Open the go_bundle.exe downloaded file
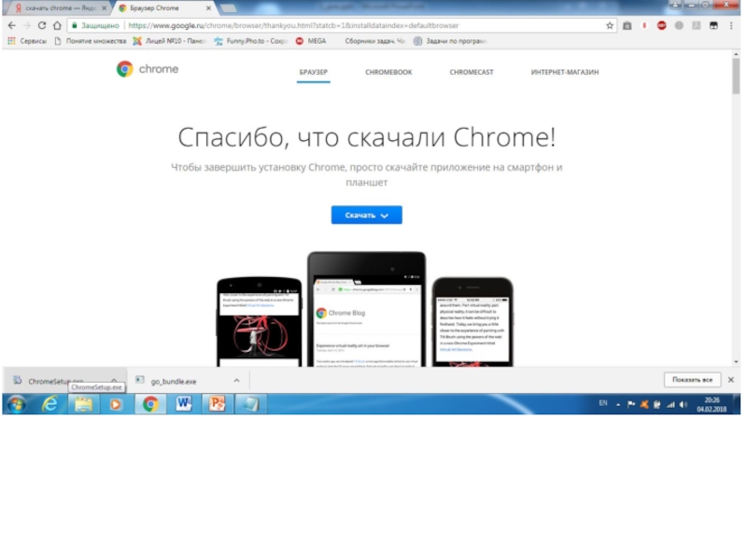Screen dimensions: 747x560 174,381
